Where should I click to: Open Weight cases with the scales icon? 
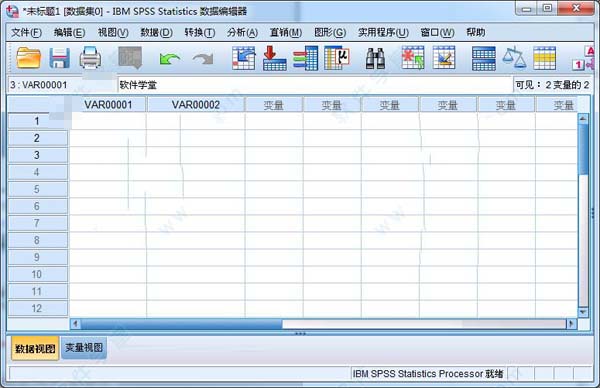click(x=514, y=58)
